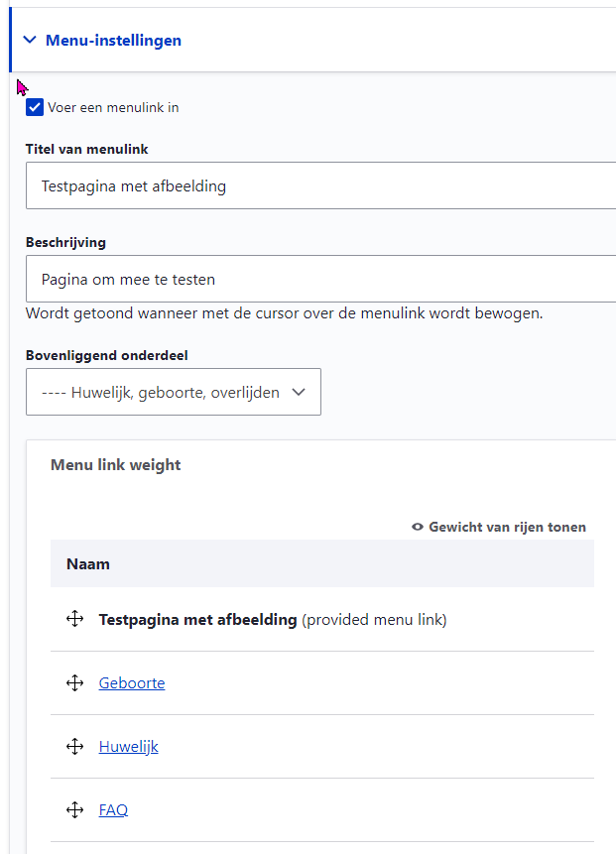Collapse the Menu-instellingen section title

pos(113,41)
